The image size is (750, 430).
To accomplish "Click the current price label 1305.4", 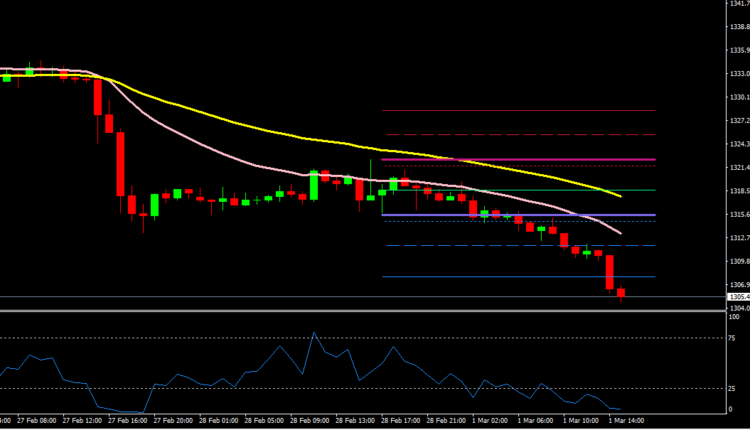I will pyautogui.click(x=739, y=297).
